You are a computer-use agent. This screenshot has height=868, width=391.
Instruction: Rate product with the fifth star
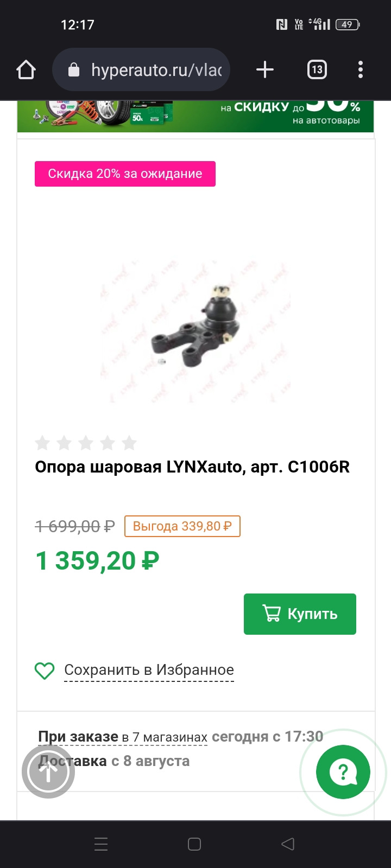pyautogui.click(x=129, y=443)
